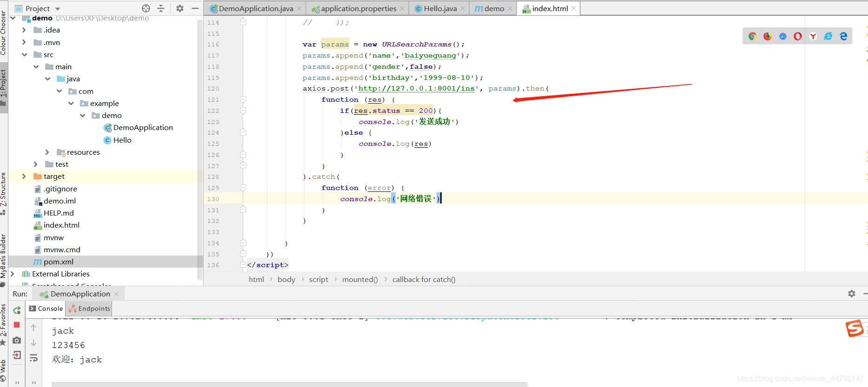Open in Firefox browser icon
The width and height of the screenshot is (868, 387).
768,36
